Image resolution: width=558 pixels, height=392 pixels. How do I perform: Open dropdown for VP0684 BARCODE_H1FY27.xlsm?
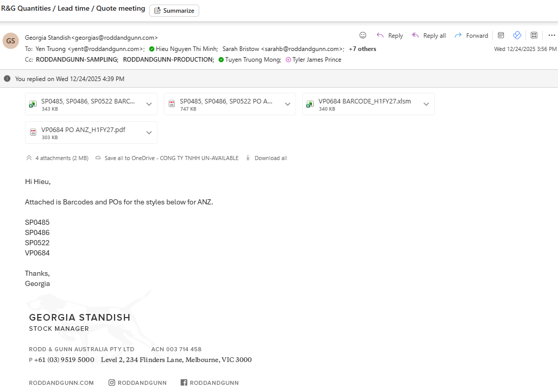[426, 104]
